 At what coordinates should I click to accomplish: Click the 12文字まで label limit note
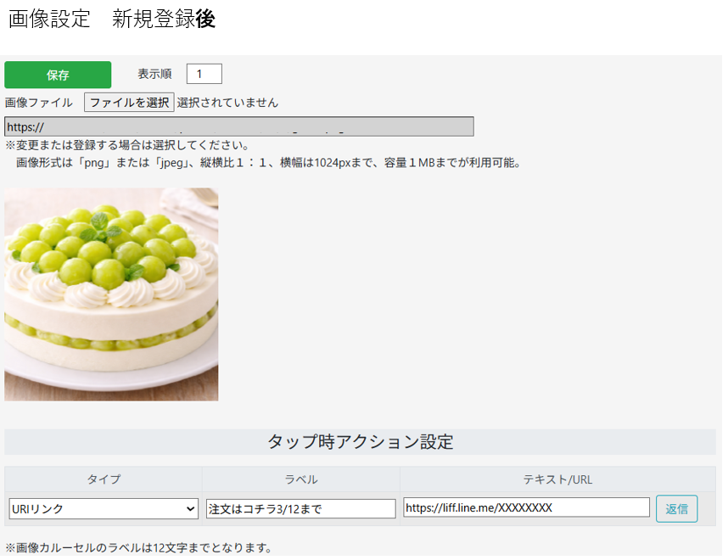(138, 548)
